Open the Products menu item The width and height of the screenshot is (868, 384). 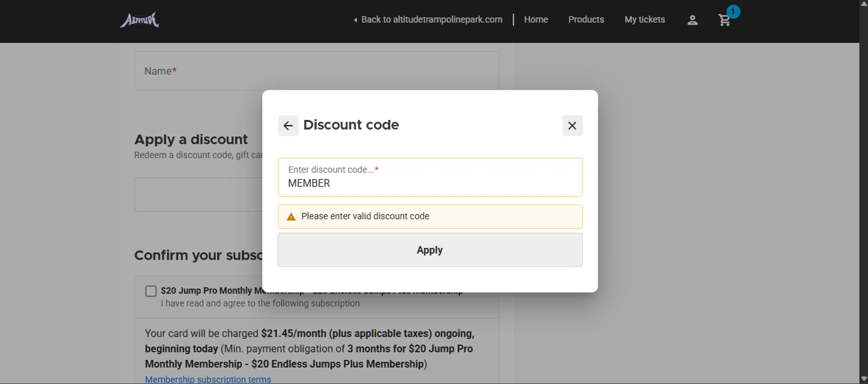[586, 20]
